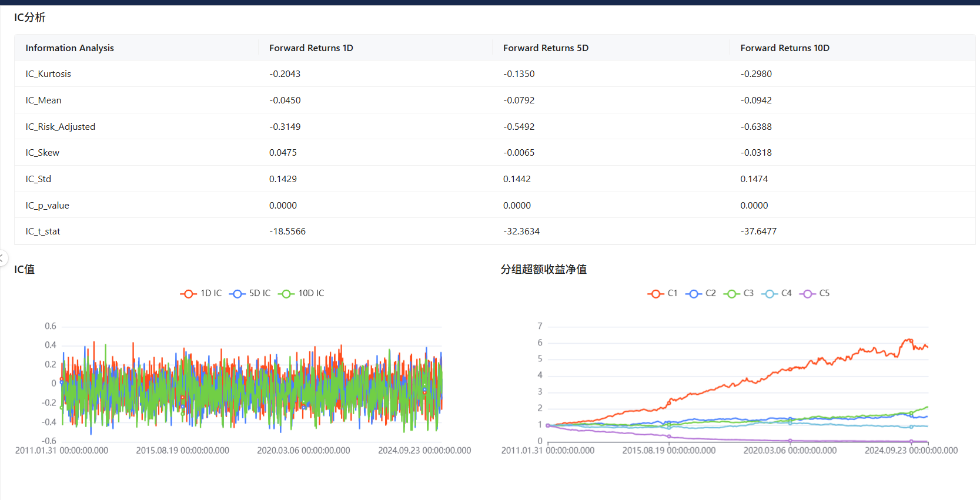Image resolution: width=980 pixels, height=500 pixels.
Task: Click the -0.2043 kurtosis value
Action: coord(285,74)
